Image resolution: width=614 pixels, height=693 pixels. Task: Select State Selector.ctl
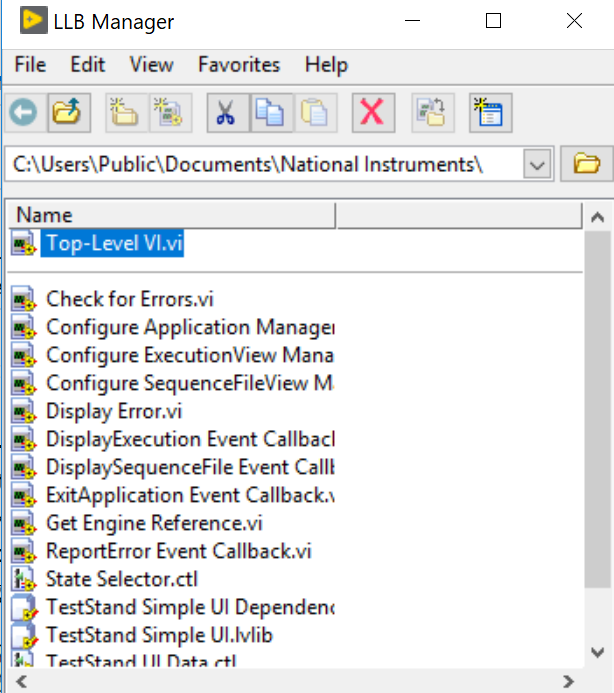point(122,579)
